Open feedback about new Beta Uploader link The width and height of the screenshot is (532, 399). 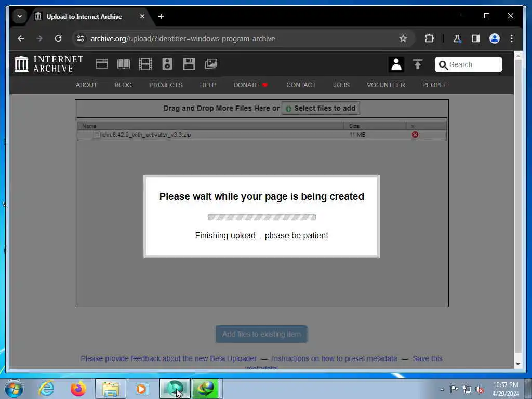tap(169, 358)
